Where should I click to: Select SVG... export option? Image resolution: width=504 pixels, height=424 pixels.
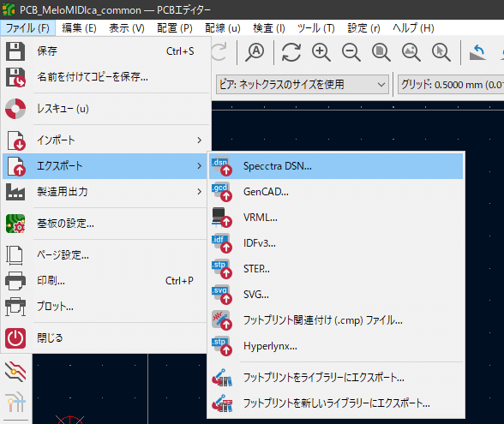tap(336, 295)
